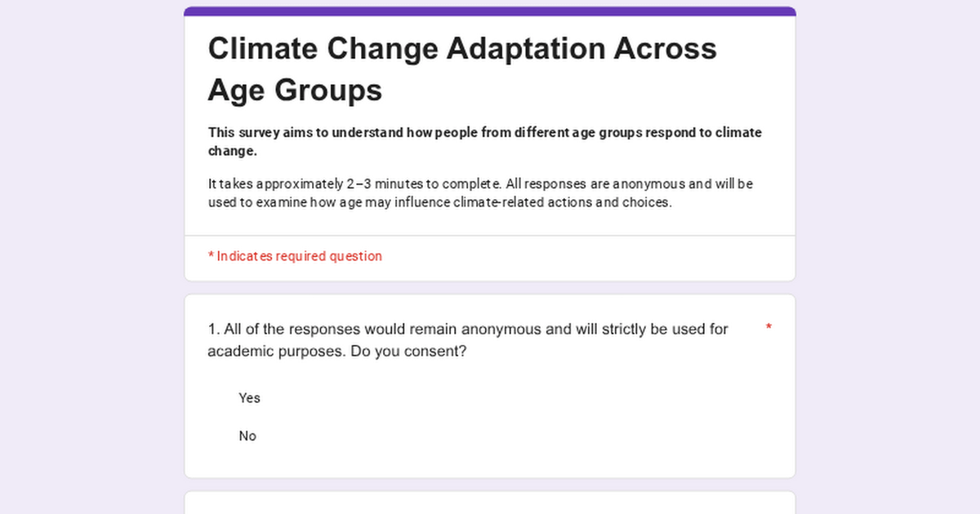Click the question number "1."
The height and width of the screenshot is (514, 980).
214,329
